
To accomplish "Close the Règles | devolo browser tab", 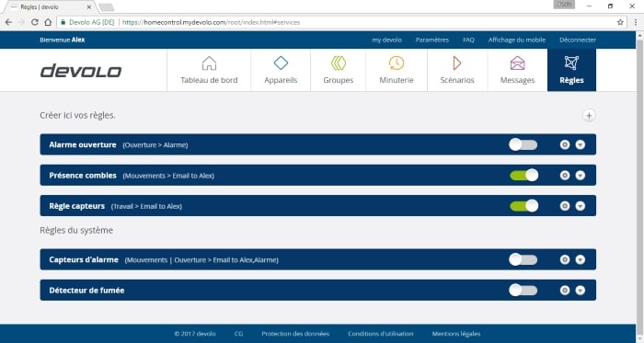I will (x=89, y=7).
